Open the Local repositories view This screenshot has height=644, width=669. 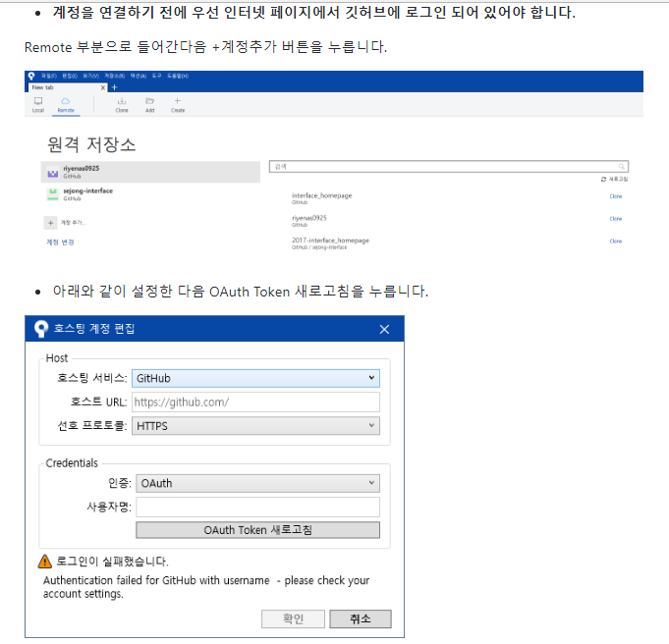[x=38, y=104]
